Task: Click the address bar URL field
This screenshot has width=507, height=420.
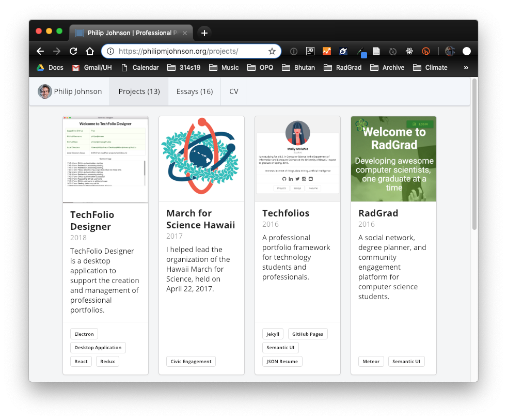Action: coord(191,51)
